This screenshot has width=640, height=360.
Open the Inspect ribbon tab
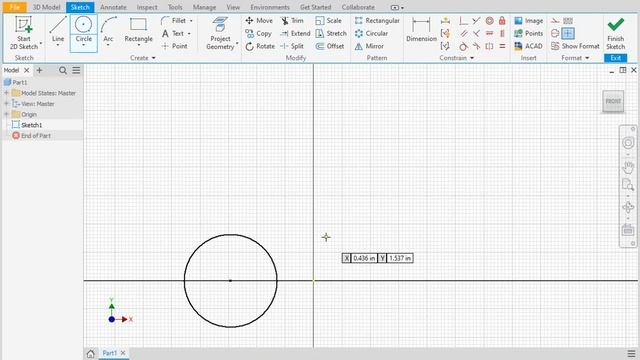(x=147, y=7)
